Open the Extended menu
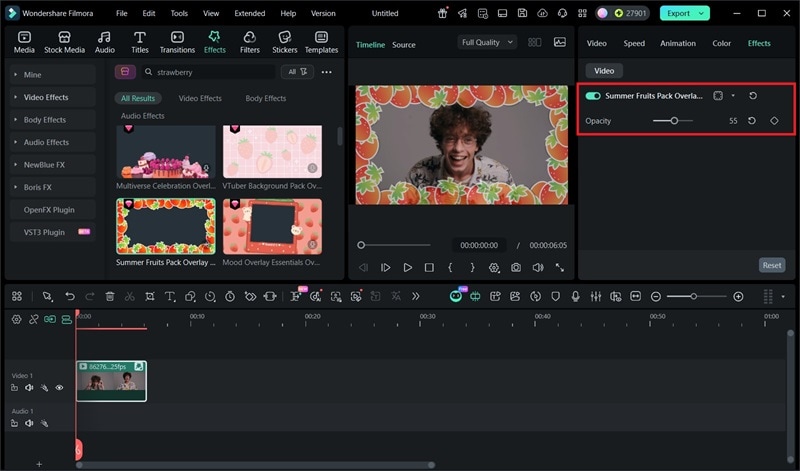Image resolution: width=800 pixels, height=471 pixels. [249, 14]
